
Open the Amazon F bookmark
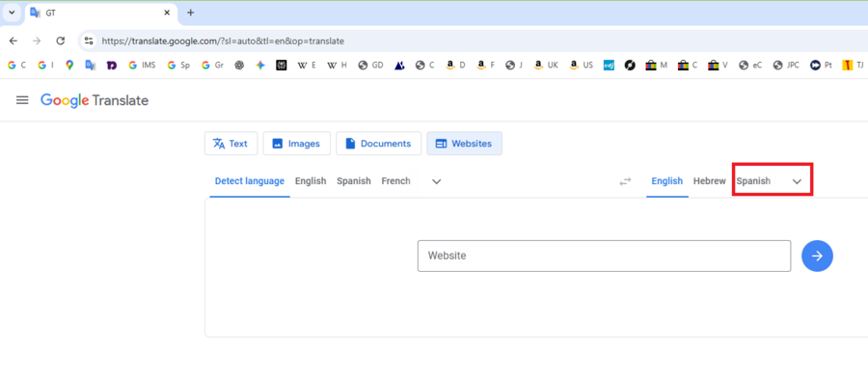click(485, 66)
